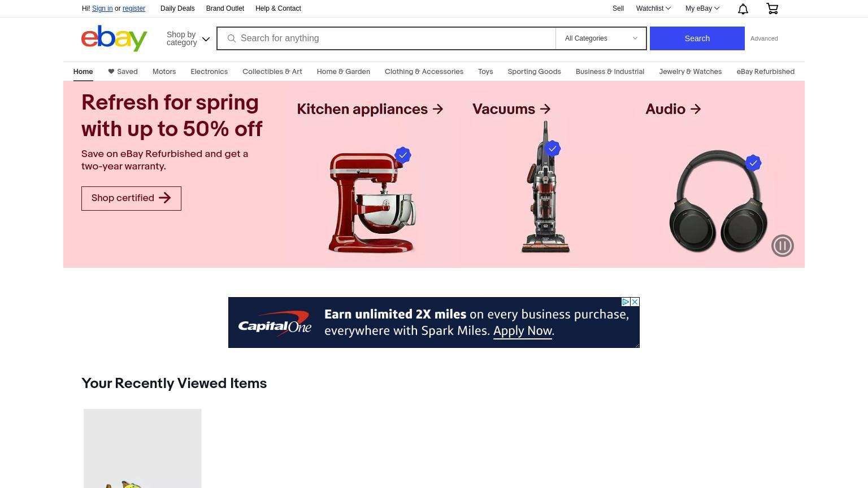Image resolution: width=868 pixels, height=488 pixels.
Task: Click the red stand mixer image
Action: [372, 202]
